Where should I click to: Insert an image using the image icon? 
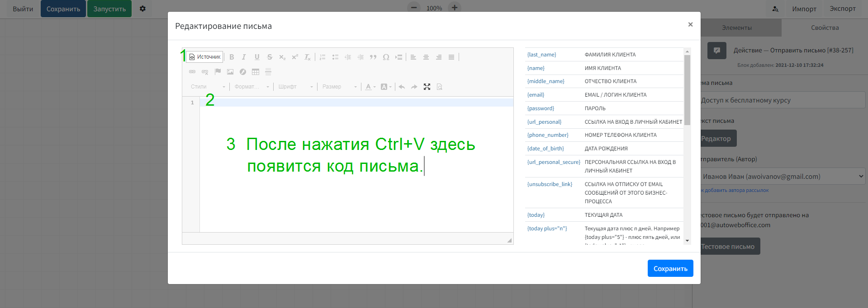(x=230, y=72)
